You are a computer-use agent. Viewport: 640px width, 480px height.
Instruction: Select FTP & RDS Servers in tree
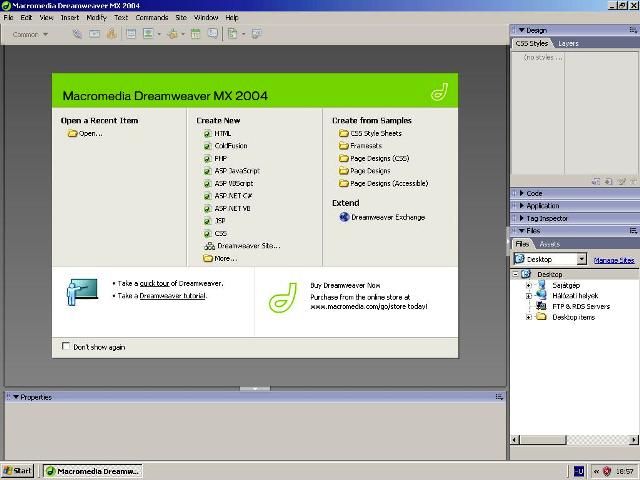tap(581, 307)
